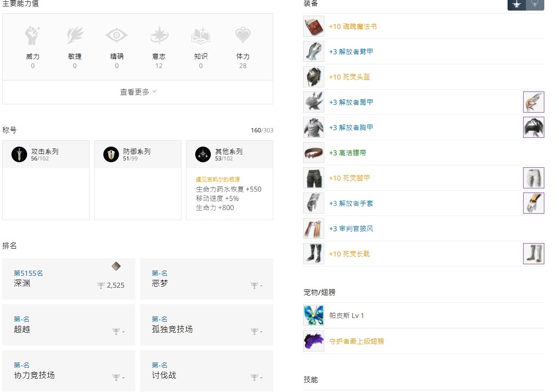559x392 pixels.
Task: Click the 体力 heart stat icon
Action: (x=243, y=36)
